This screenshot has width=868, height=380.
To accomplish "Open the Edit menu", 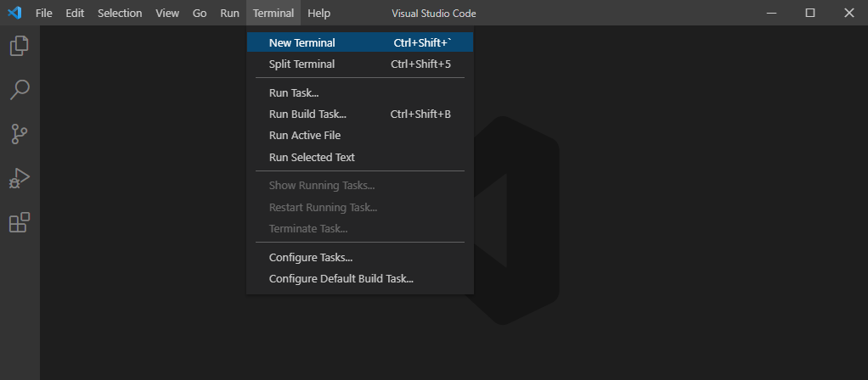I will click(x=75, y=13).
